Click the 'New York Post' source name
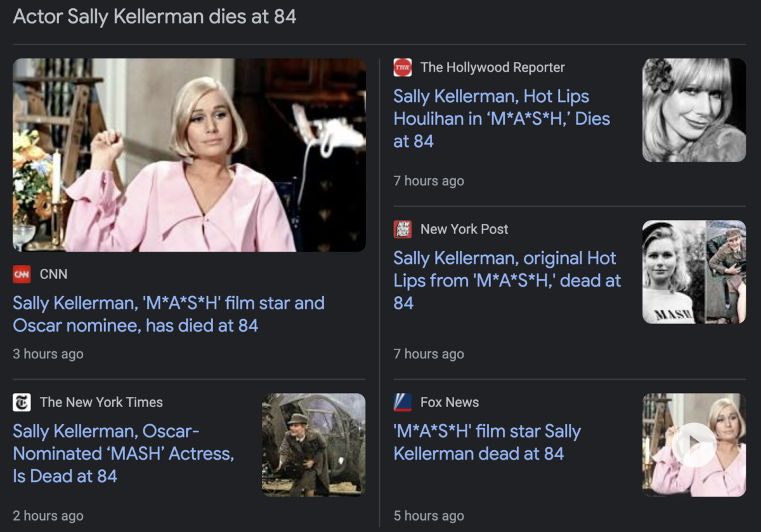 (x=464, y=229)
